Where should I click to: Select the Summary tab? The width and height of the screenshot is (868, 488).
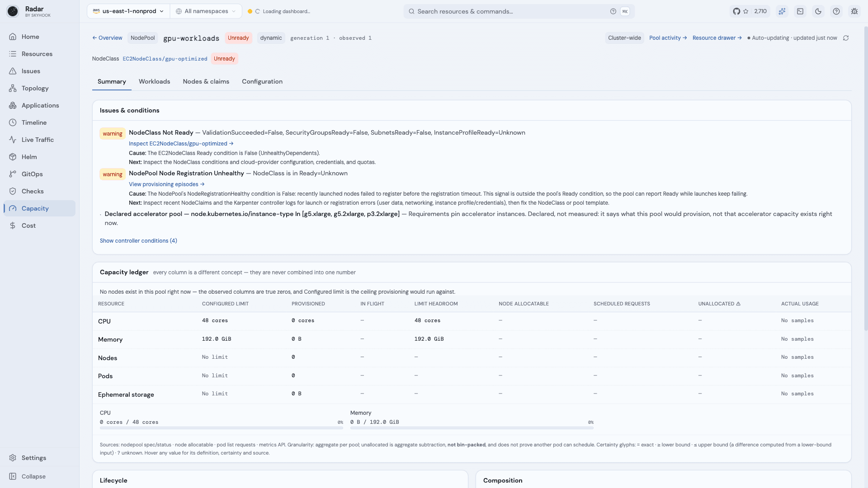tap(112, 82)
